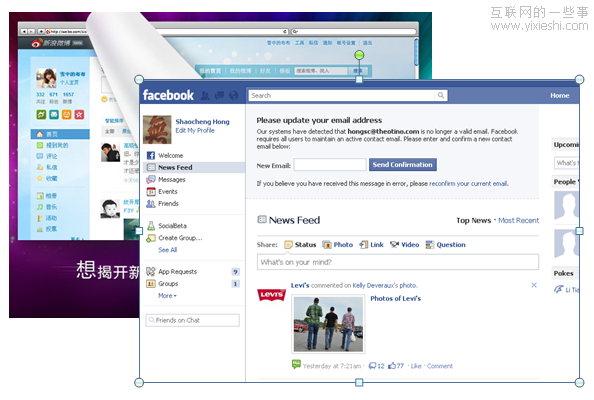The height and width of the screenshot is (400, 594).
Task: Open Shaocheng Hong profile picture
Action: click(x=157, y=130)
